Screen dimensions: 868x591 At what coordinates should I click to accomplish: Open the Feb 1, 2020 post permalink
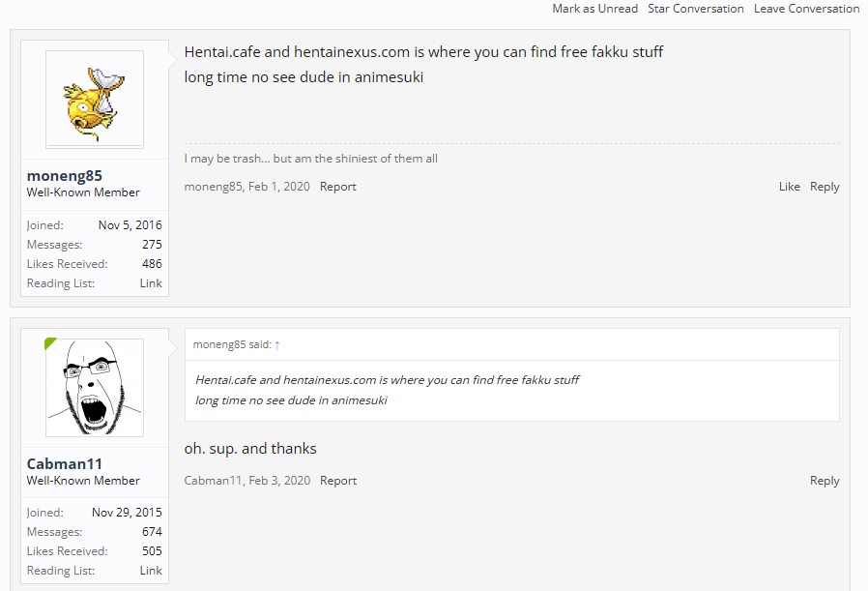[x=279, y=187]
